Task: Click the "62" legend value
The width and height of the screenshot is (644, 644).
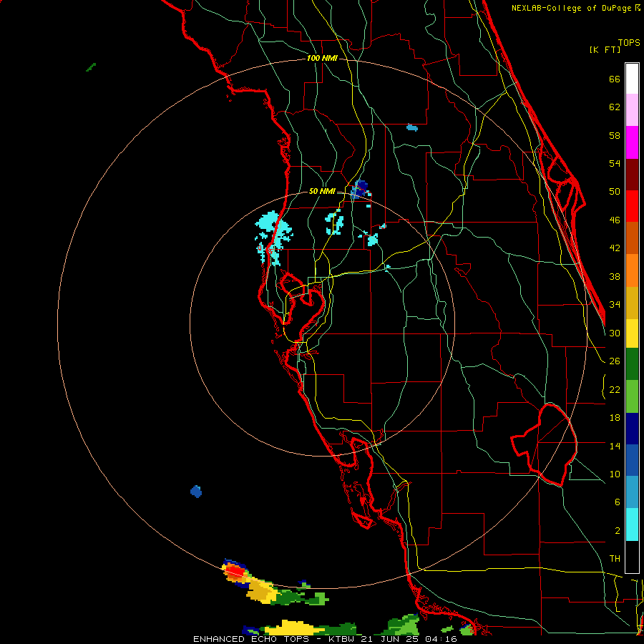Action: pos(615,107)
